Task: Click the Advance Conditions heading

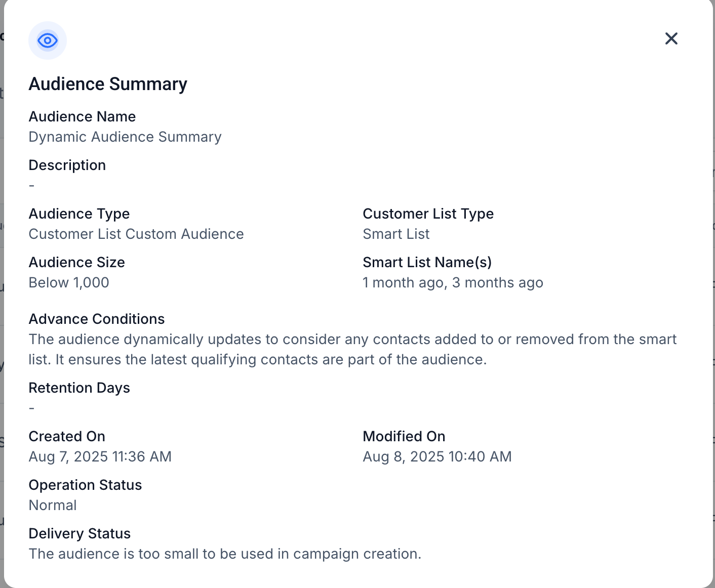Action: coord(97,319)
